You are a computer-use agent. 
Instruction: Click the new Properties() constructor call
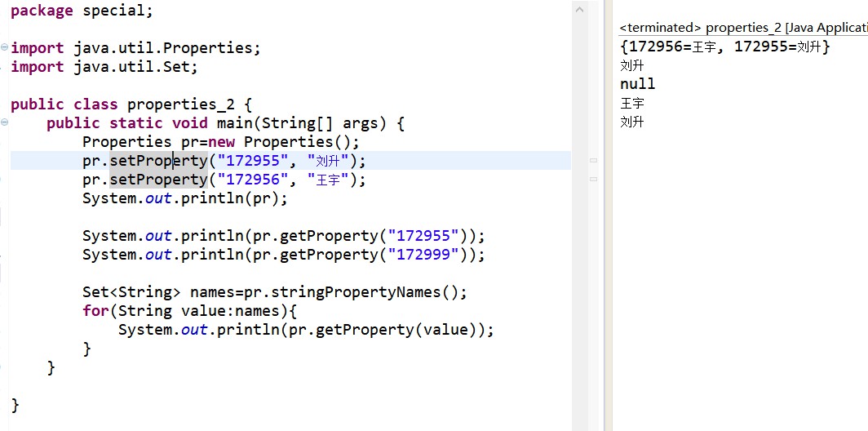point(279,142)
